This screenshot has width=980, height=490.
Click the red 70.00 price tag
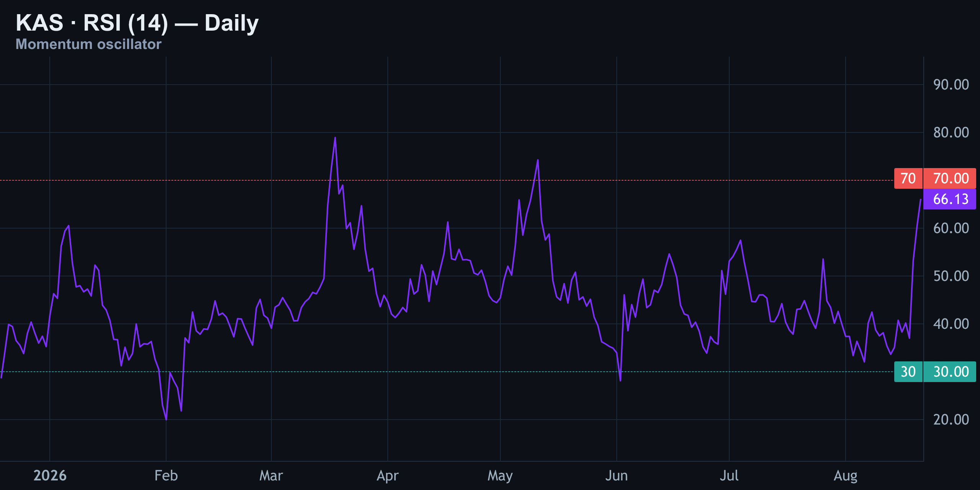950,178
